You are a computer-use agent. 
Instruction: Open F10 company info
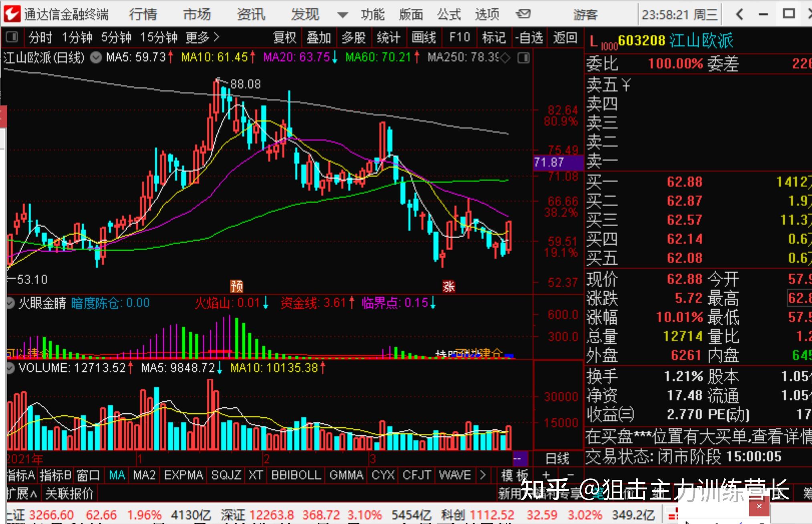[459, 38]
